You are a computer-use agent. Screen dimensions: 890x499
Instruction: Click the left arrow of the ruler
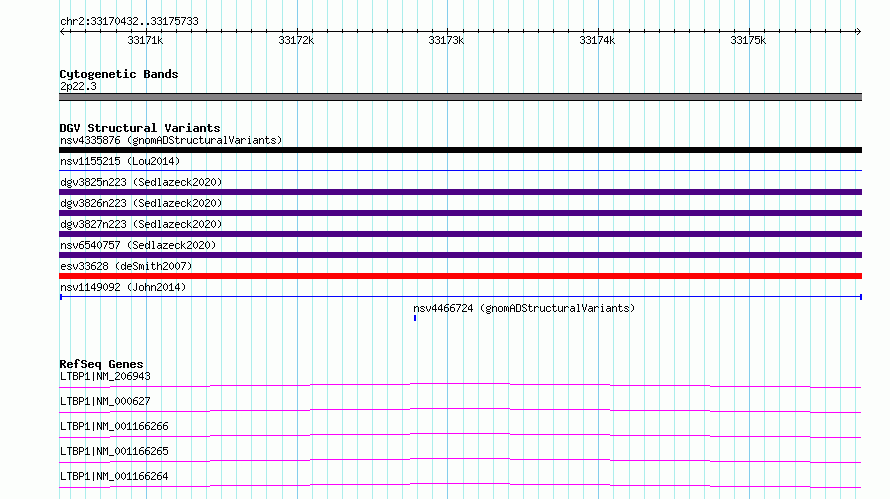(62, 31)
